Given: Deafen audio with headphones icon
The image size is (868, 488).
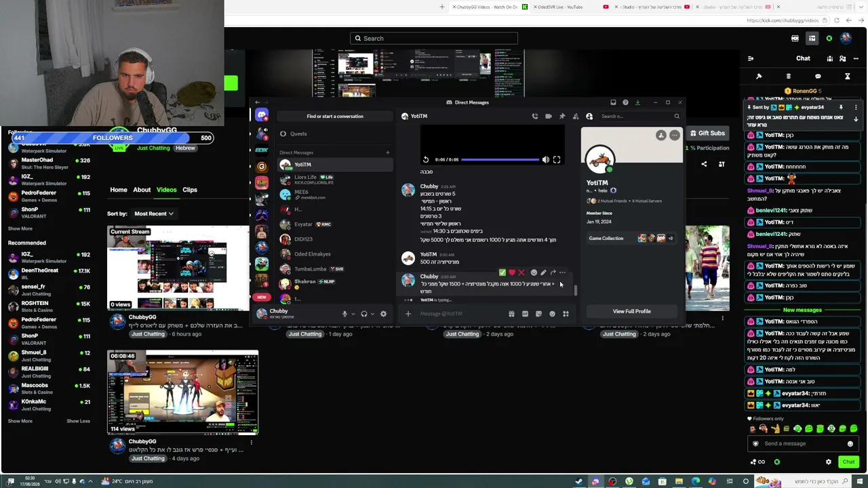Looking at the screenshot, I should [364, 314].
